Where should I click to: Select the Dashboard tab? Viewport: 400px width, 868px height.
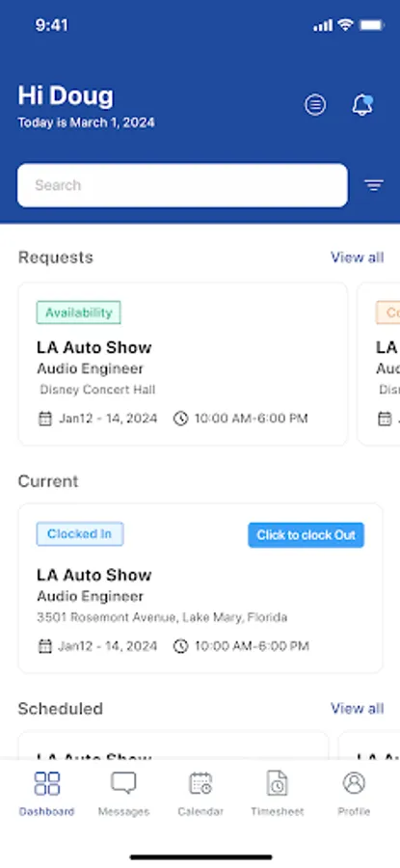tap(47, 794)
